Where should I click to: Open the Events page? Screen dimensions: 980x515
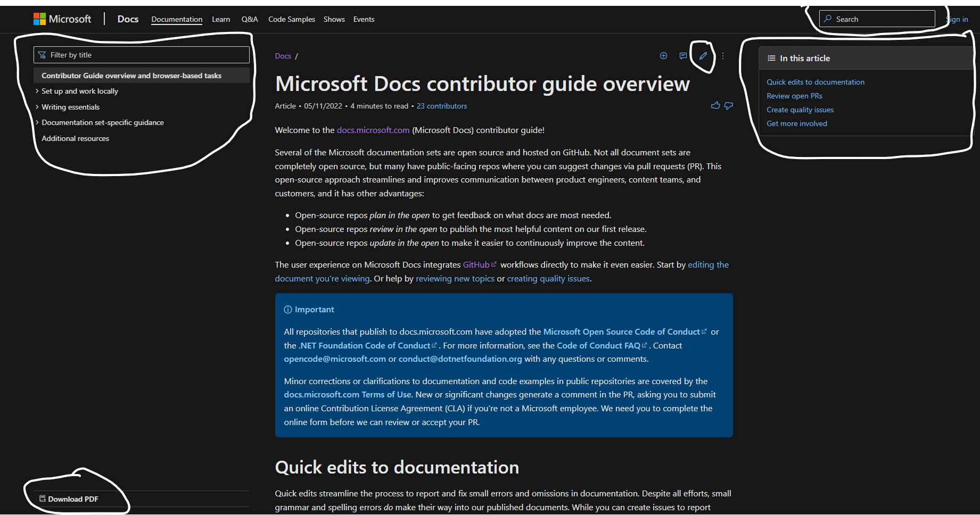pos(364,19)
